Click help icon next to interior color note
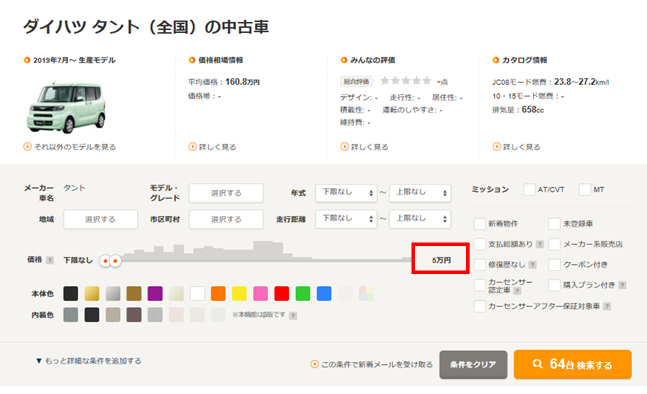 293,316
